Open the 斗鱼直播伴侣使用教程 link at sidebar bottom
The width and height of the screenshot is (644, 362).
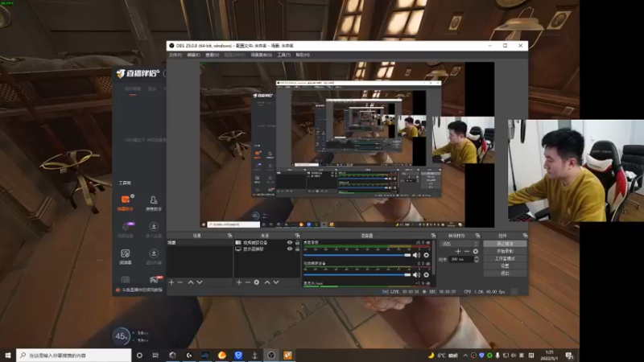pyautogui.click(x=139, y=290)
